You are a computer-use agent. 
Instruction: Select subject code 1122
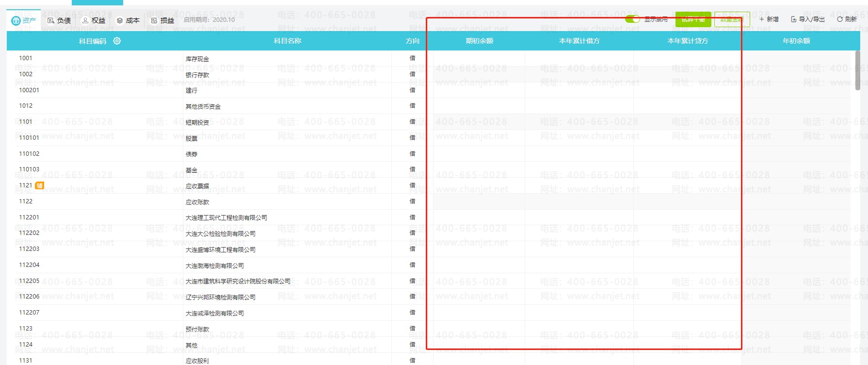[x=26, y=201]
